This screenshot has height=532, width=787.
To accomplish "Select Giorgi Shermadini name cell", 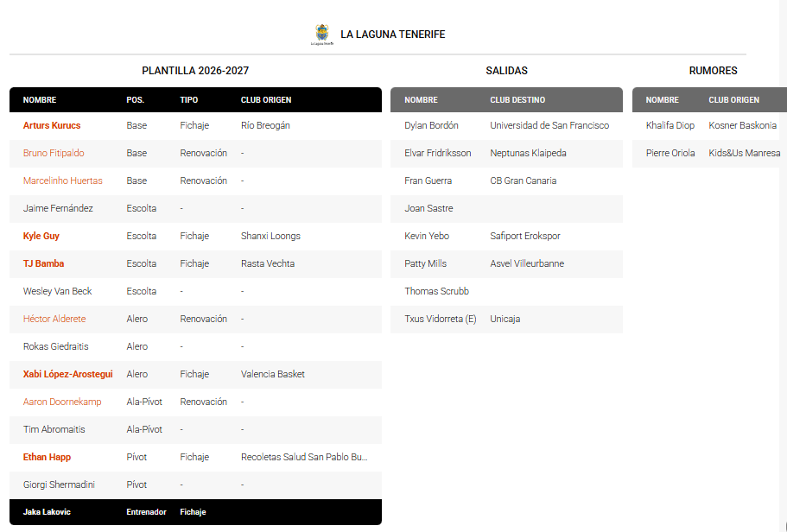I will 59,484.
